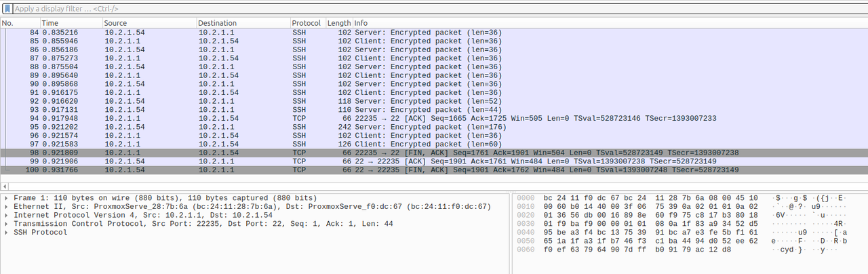Select packet 86 at time 0.856186
The image size is (868, 274).
434,50
